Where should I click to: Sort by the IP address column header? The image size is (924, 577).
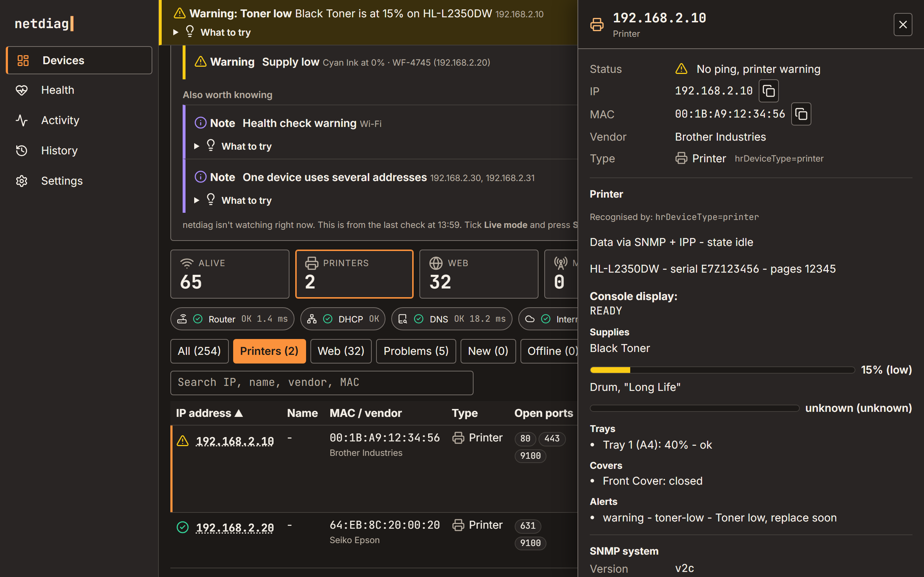tap(209, 413)
